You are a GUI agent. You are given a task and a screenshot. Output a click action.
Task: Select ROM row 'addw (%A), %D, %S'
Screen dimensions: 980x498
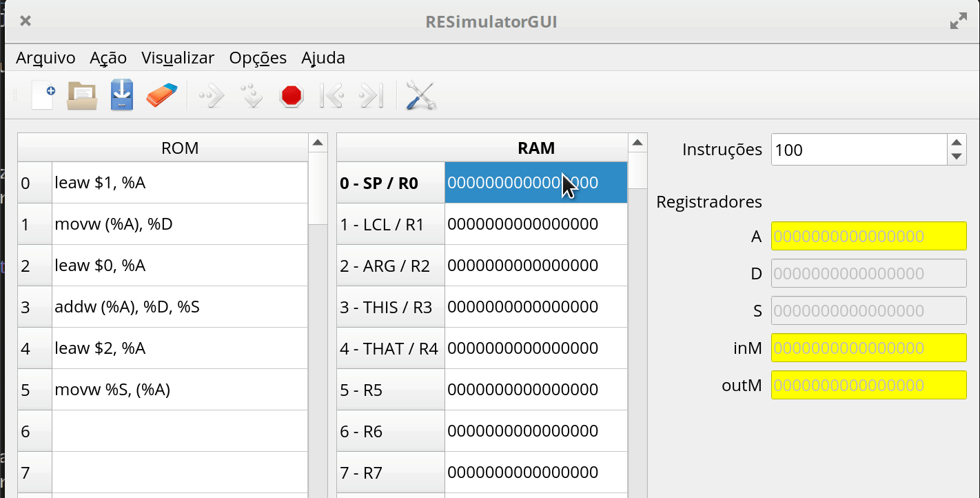point(179,307)
